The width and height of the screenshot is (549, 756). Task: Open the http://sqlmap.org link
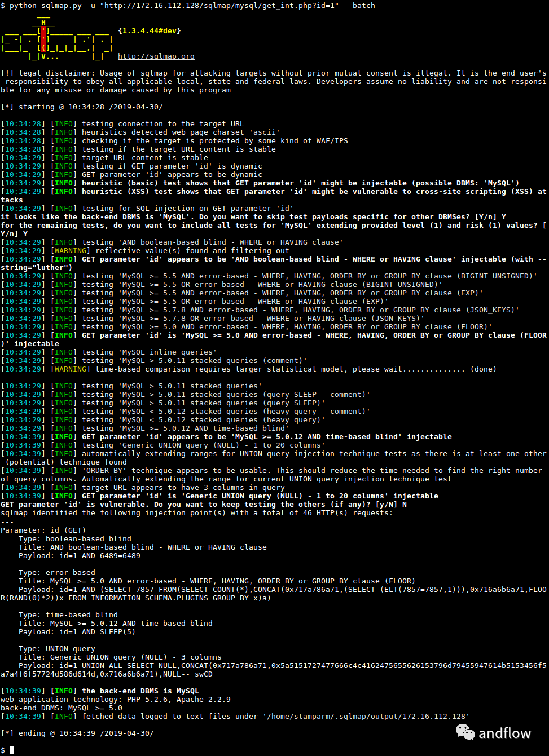[x=156, y=56]
